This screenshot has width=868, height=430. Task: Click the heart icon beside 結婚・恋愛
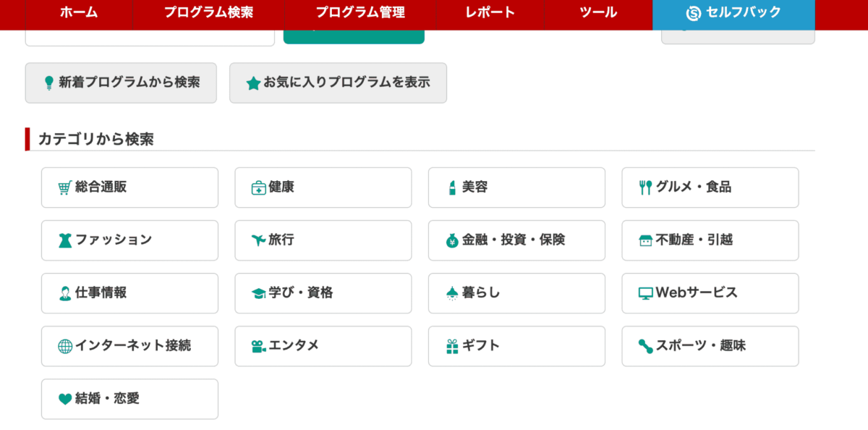tap(65, 399)
